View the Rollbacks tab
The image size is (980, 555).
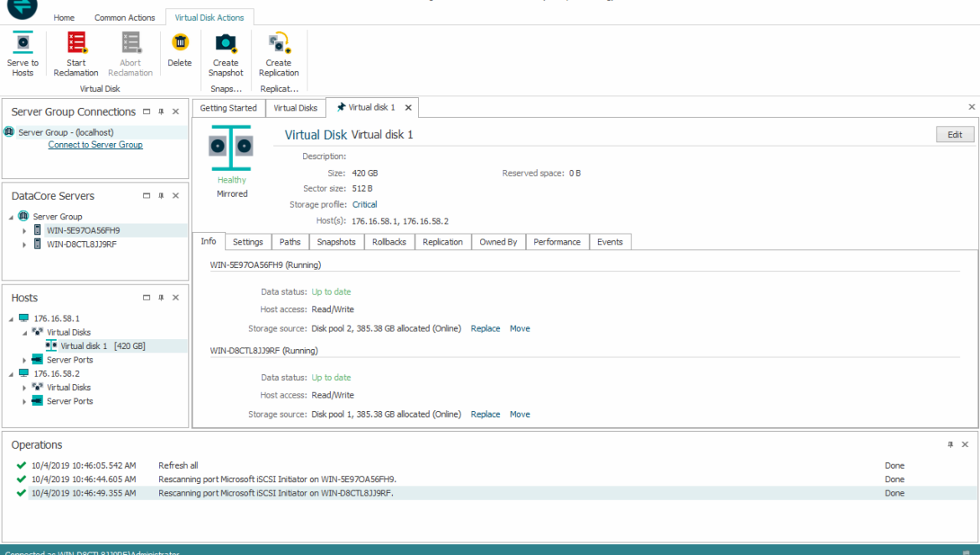[x=389, y=242]
